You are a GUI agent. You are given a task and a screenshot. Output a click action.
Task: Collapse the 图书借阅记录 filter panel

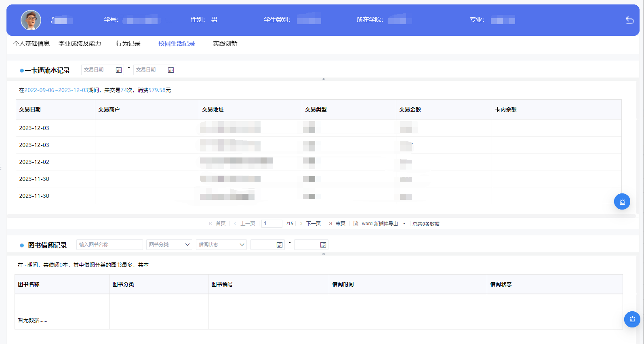[x=323, y=254]
